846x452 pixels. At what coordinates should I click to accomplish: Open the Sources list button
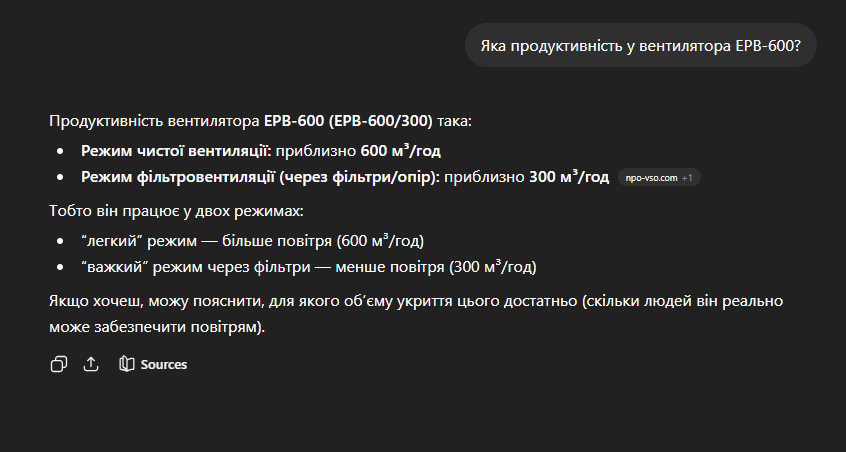[164, 365]
